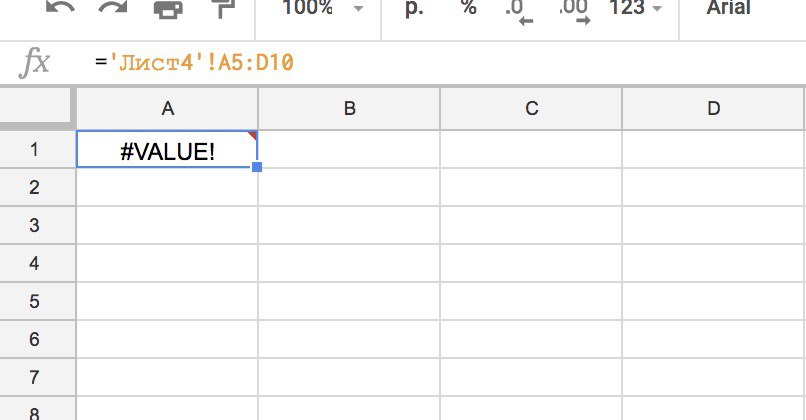This screenshot has width=806, height=420.
Task: Select cell A1 showing #VALUE!
Action: (x=167, y=150)
